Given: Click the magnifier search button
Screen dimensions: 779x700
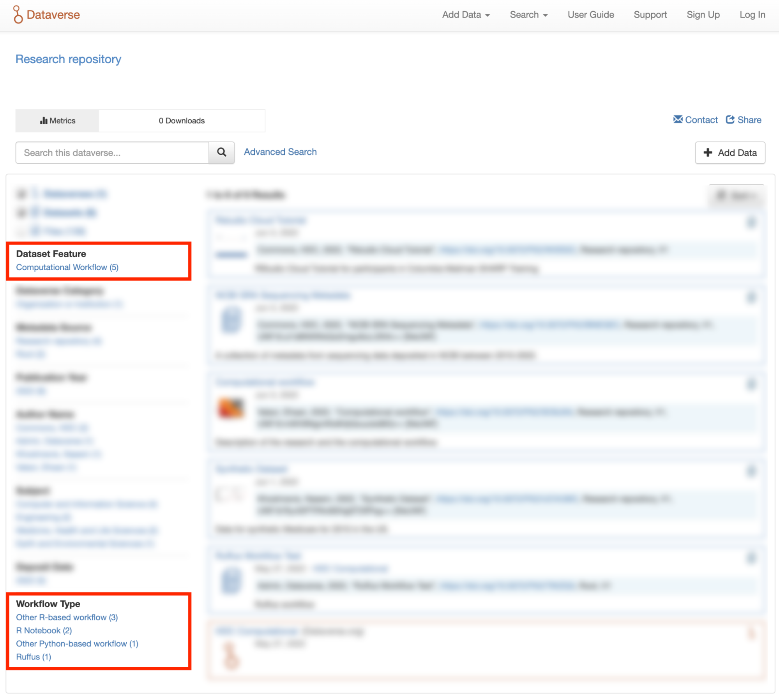Looking at the screenshot, I should [221, 152].
